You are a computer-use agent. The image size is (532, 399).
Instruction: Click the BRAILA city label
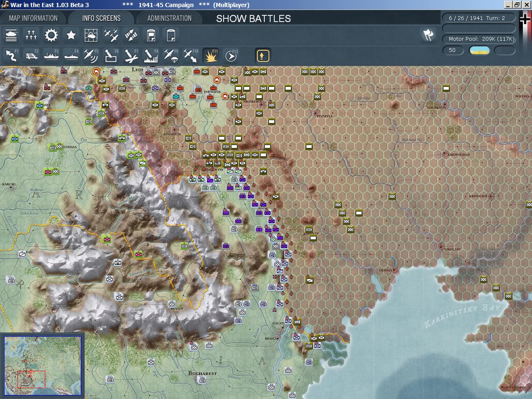tap(271, 338)
